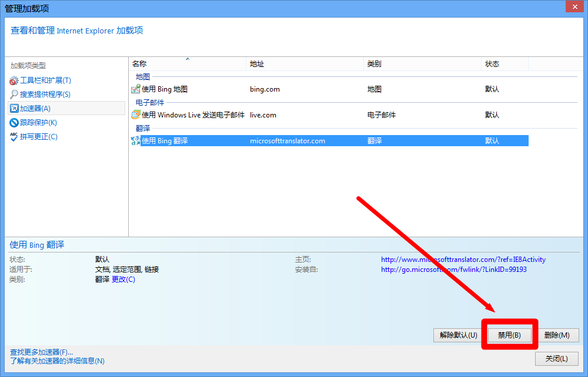Click the Bing Maps accelerator icon

135,89
